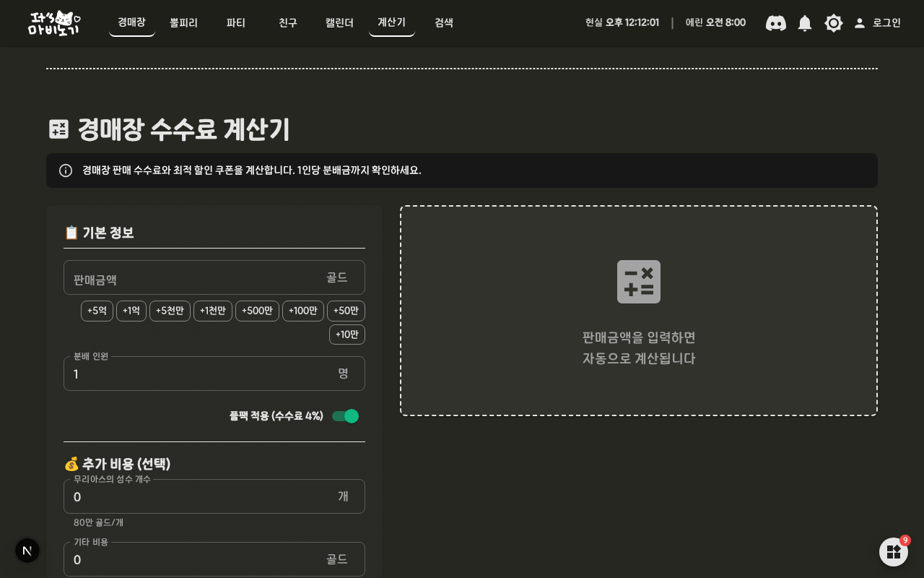Open the 경매장 menu
The image size is (924, 578).
132,22
